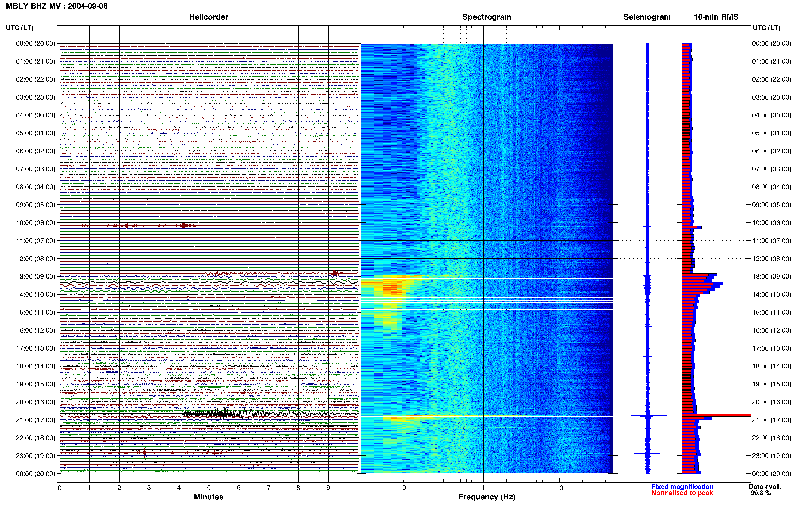Click minute tick label '9' on helicorder axis

(328, 488)
